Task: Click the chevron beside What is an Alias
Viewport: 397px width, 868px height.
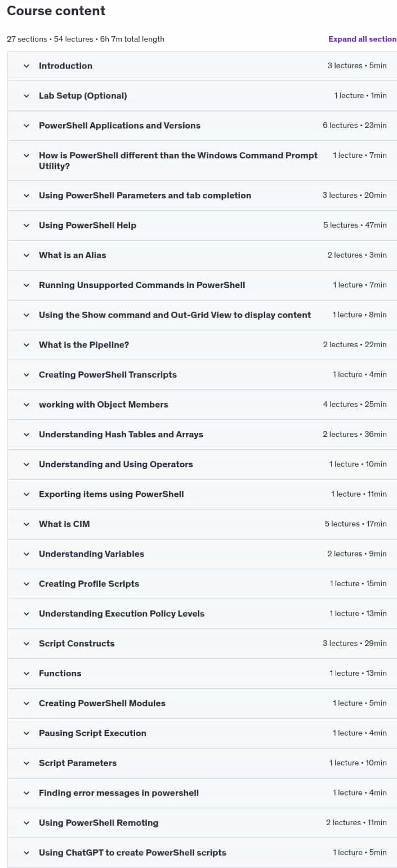Action: click(x=26, y=255)
